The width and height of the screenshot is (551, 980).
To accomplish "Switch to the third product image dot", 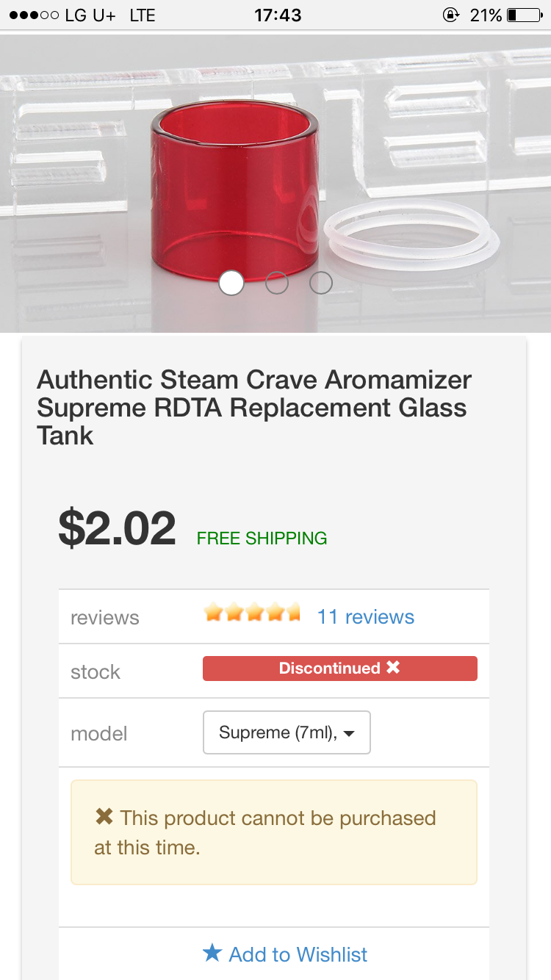I will (321, 283).
